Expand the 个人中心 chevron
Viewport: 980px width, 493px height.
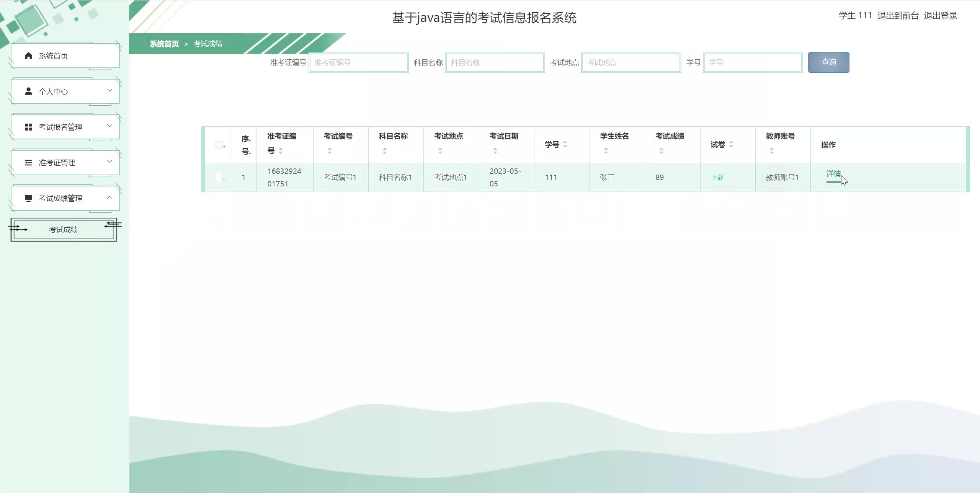(x=109, y=90)
